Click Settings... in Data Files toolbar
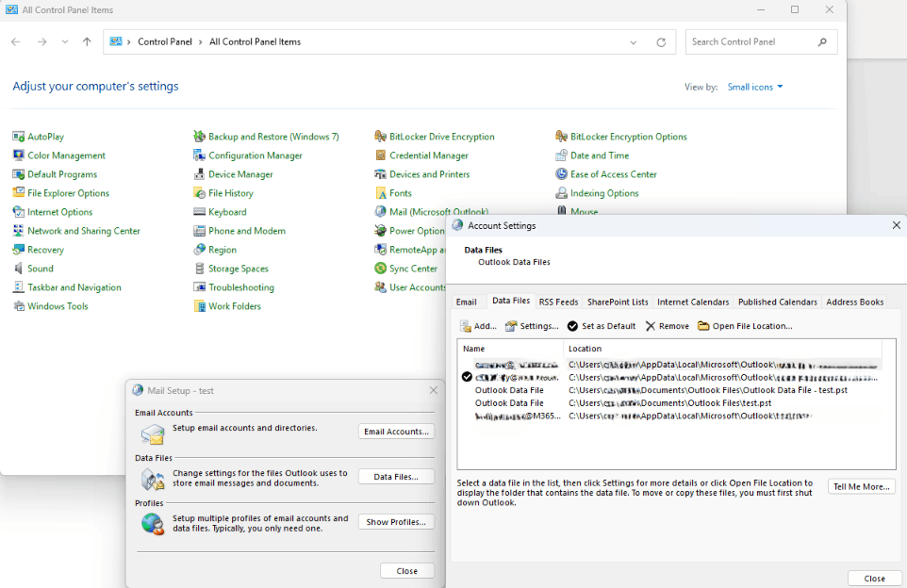Viewport: 907px width, 588px height. point(532,326)
